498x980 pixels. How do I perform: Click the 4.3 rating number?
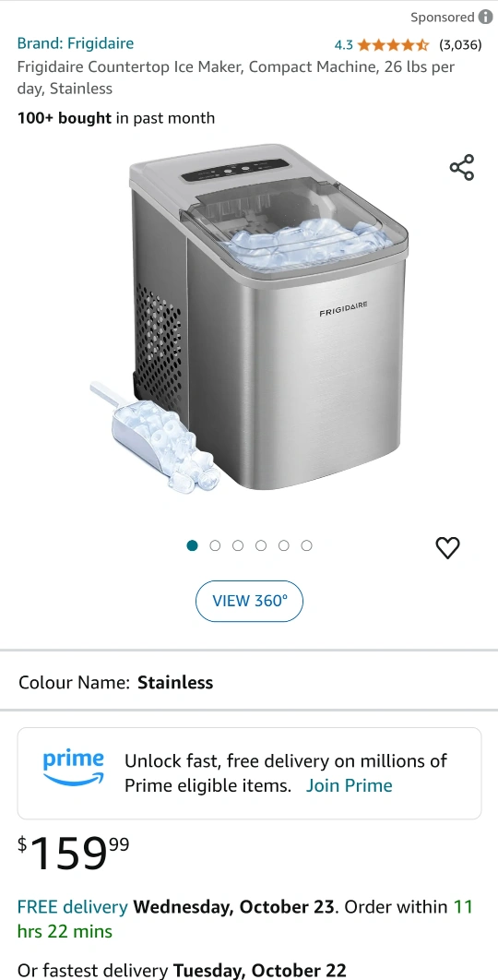pos(344,44)
